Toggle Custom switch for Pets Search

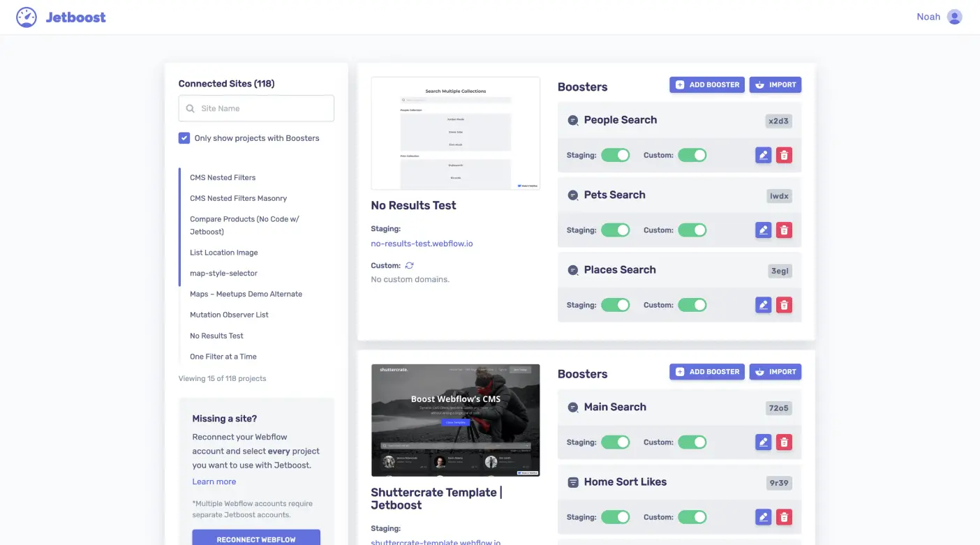(x=692, y=230)
